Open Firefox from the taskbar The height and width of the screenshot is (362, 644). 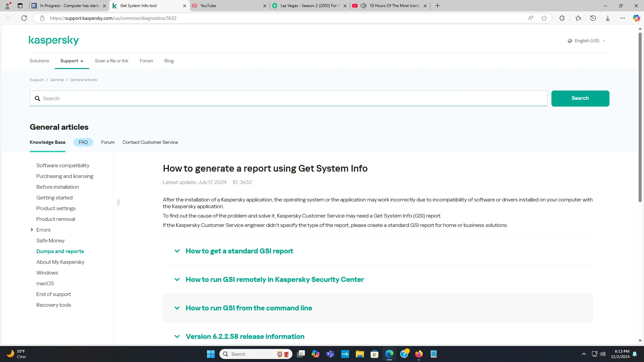click(x=419, y=354)
